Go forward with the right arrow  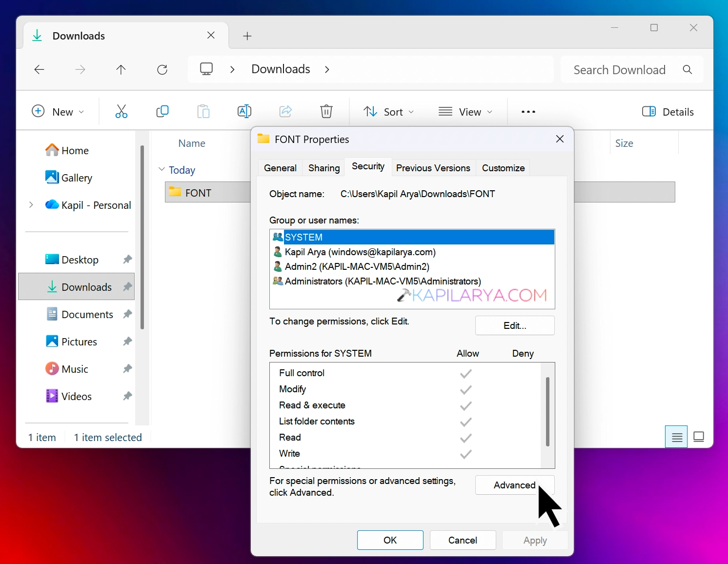point(81,70)
